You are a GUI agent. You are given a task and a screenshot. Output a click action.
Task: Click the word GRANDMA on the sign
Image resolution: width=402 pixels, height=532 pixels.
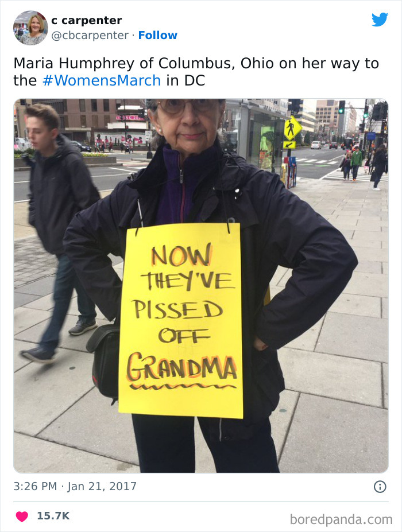[181, 366]
